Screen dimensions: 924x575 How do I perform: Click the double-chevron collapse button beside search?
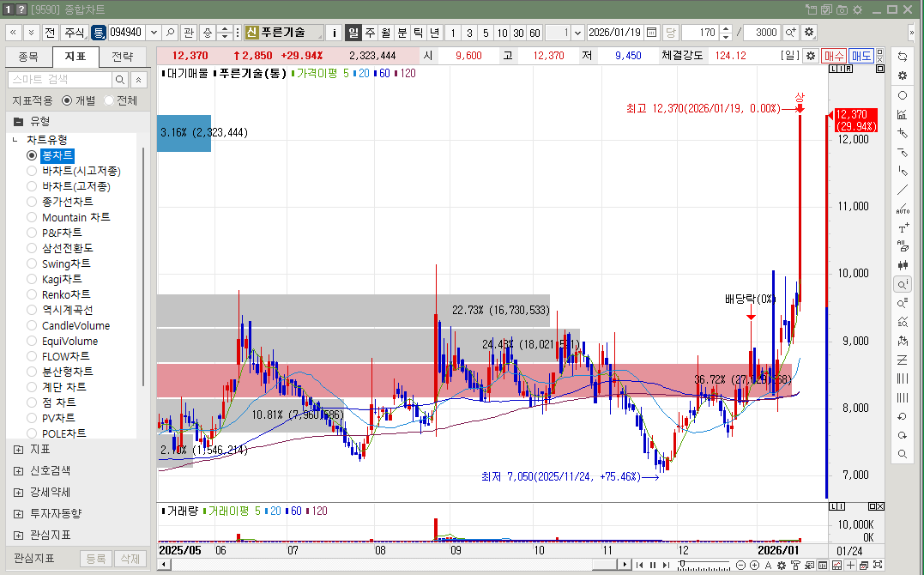138,80
